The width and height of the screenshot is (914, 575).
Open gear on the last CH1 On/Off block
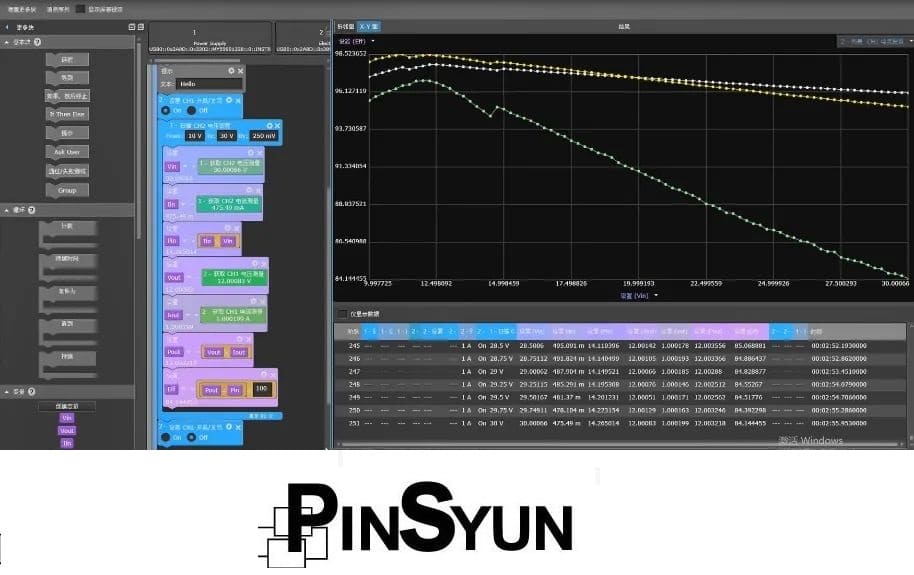pyautogui.click(x=229, y=427)
